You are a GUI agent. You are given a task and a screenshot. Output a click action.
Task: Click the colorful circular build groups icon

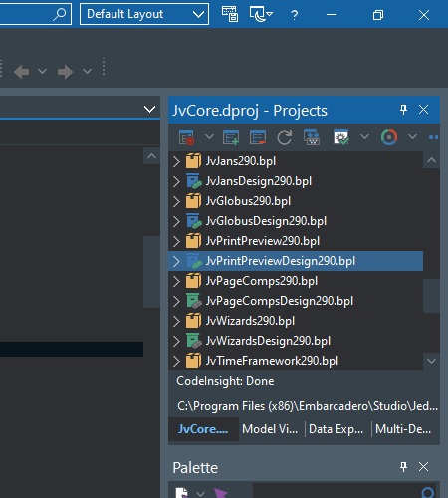click(x=389, y=137)
